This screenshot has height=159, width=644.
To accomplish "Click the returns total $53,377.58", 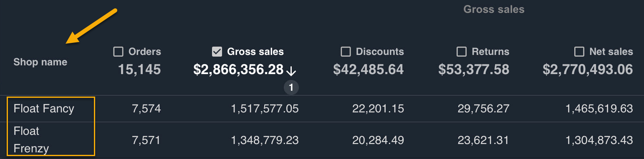I will (x=474, y=70).
